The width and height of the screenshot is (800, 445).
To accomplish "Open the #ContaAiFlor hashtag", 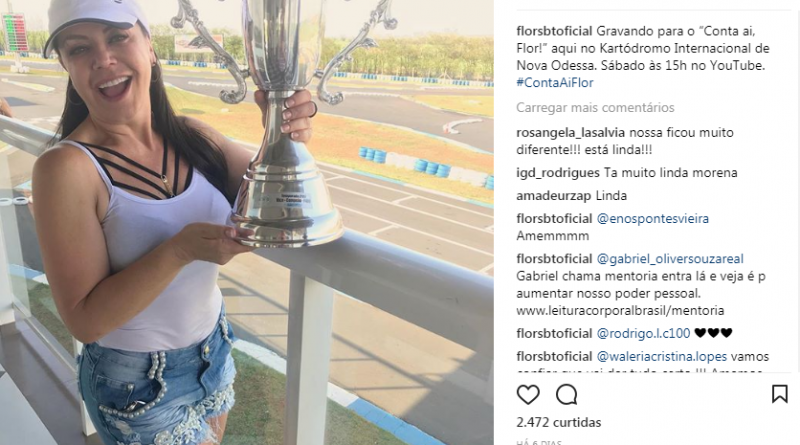I will click(x=555, y=83).
